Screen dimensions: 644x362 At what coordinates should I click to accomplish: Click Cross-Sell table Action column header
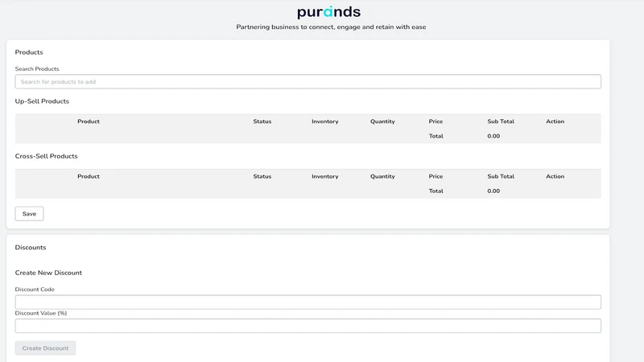click(x=555, y=176)
